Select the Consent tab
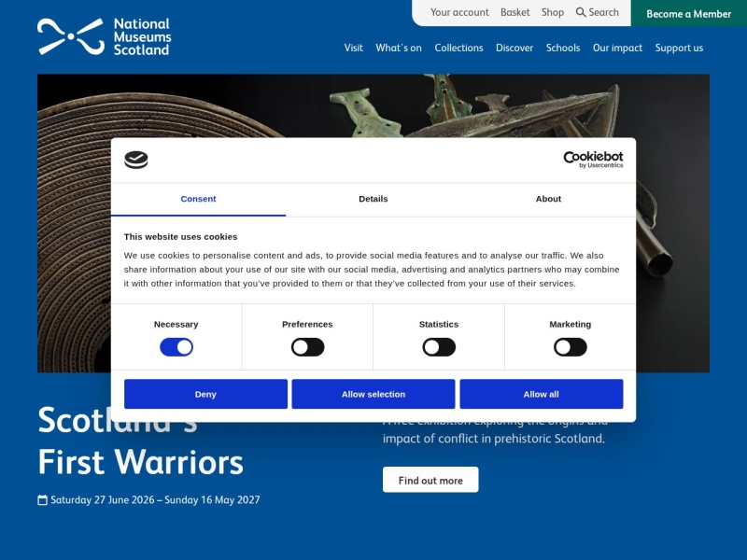747x560 pixels. tap(198, 199)
